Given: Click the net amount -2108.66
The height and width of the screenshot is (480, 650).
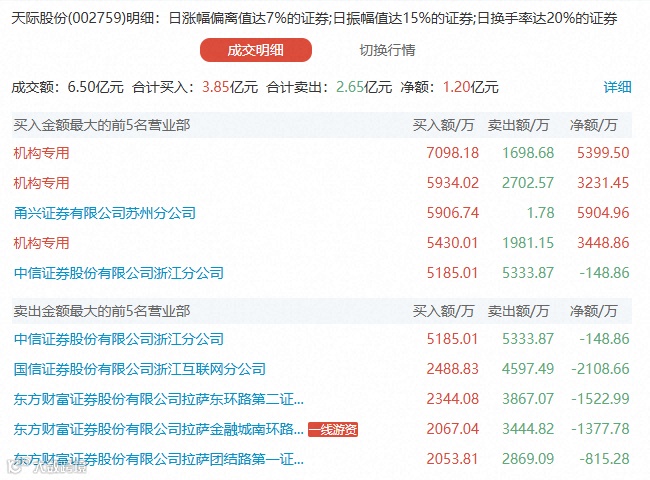Looking at the screenshot, I should [600, 368].
